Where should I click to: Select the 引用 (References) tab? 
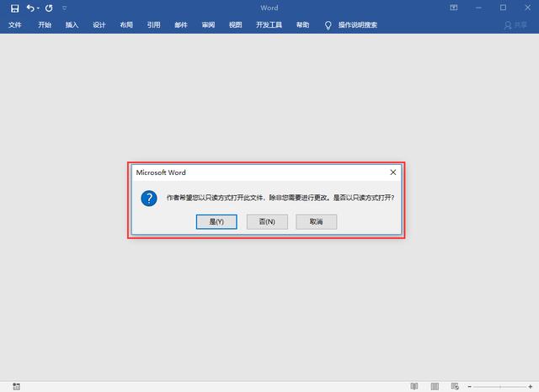[x=153, y=24]
